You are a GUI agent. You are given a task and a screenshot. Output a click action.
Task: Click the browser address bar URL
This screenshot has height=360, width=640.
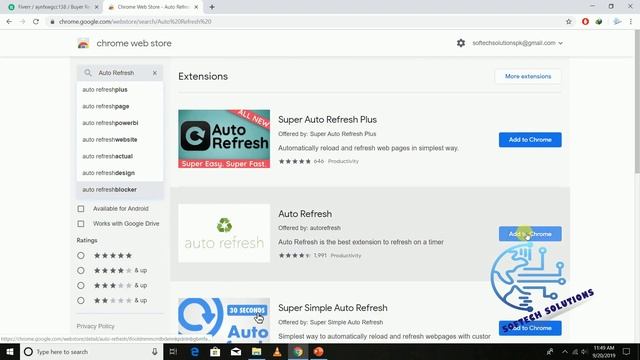135,22
